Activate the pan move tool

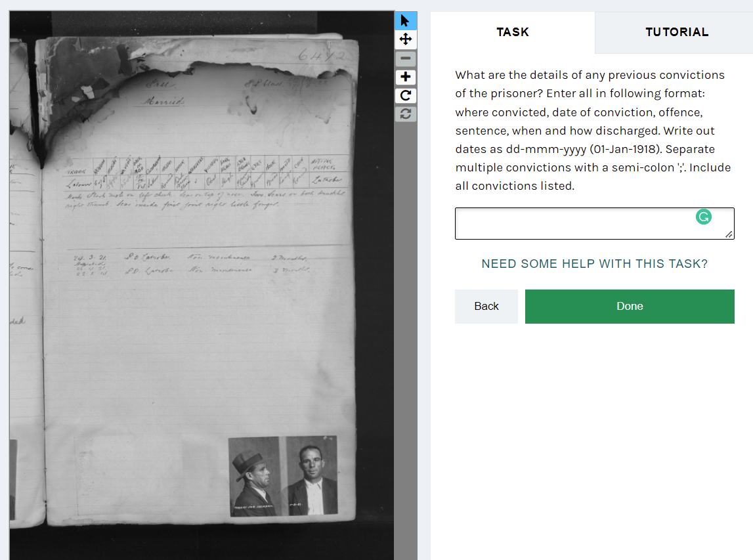click(405, 39)
